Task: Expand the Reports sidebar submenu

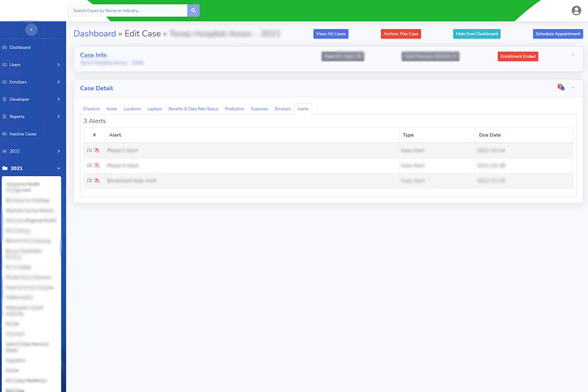Action: click(59, 117)
